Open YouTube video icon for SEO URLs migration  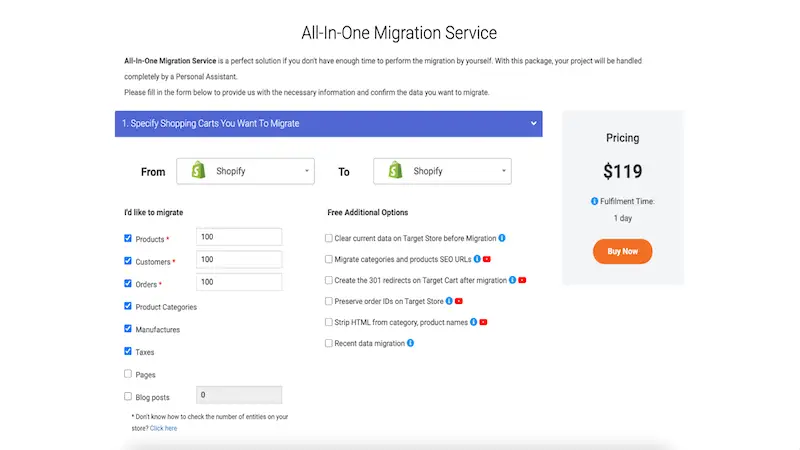(x=487, y=259)
